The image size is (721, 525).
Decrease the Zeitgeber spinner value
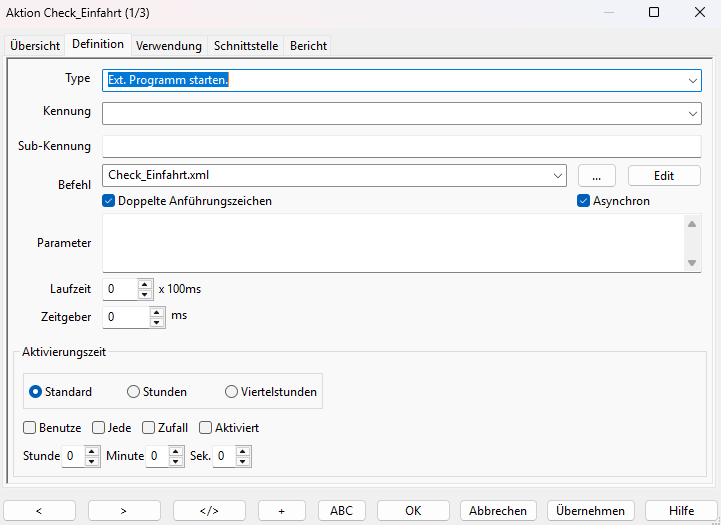(157, 322)
